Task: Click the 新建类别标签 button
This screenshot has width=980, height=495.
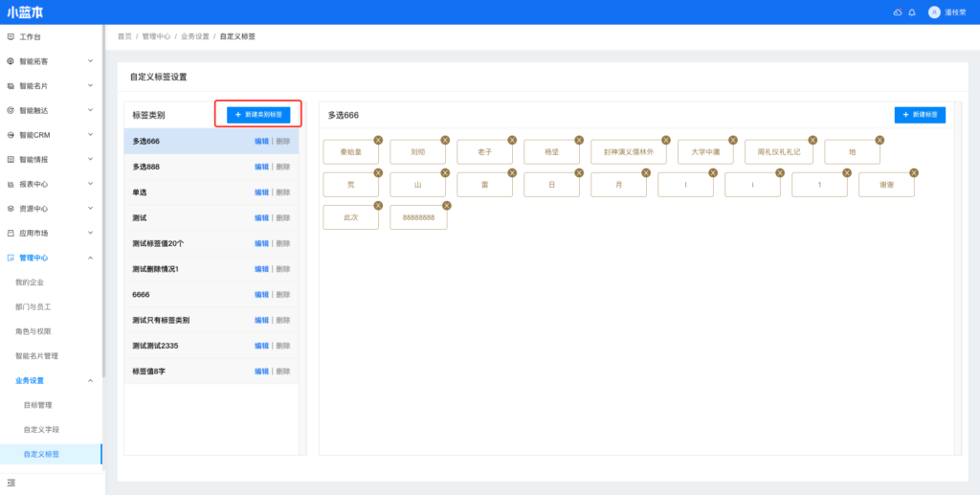Action: pos(258,114)
